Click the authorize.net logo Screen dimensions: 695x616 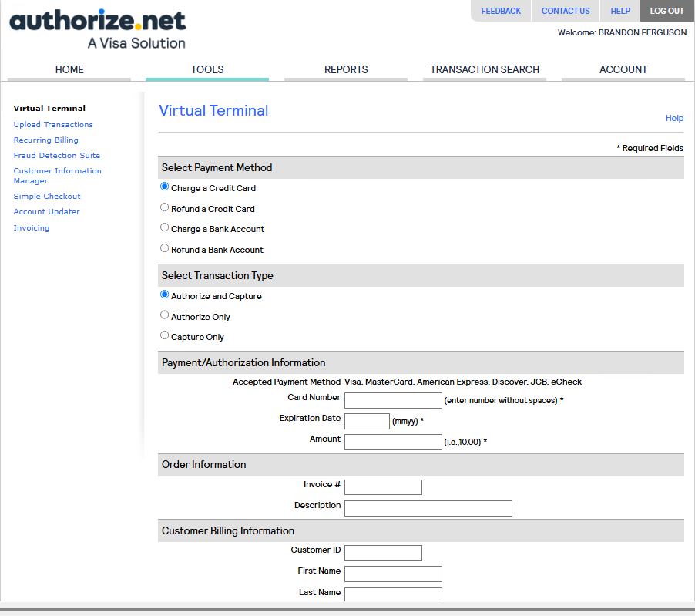tap(98, 29)
